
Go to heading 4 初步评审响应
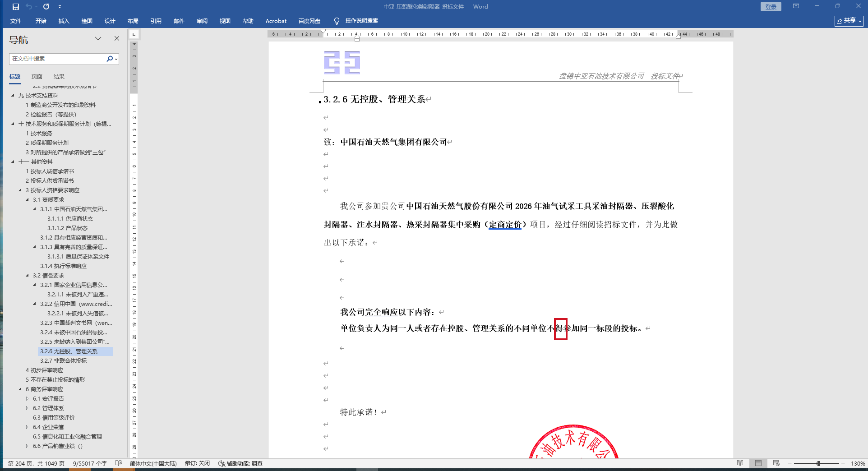click(x=44, y=370)
